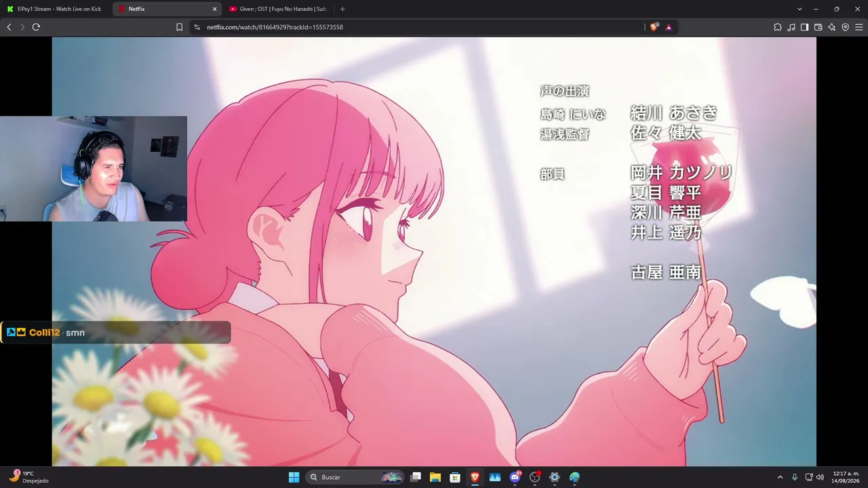Open the browser main hamburger menu
Screen dimensions: 868x488
click(859, 27)
